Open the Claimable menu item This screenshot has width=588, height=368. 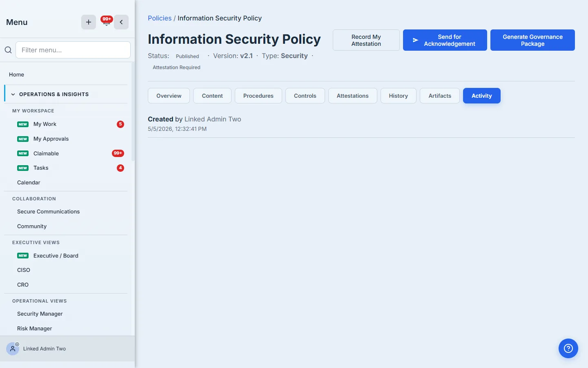[x=46, y=153]
